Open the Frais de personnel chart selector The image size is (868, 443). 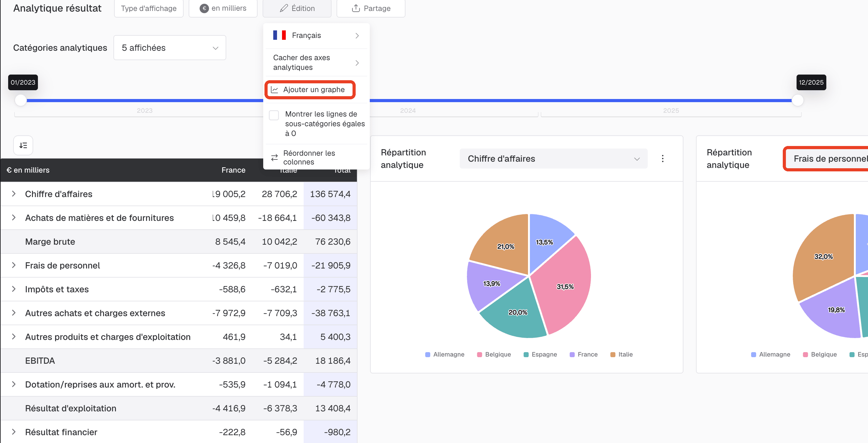827,159
